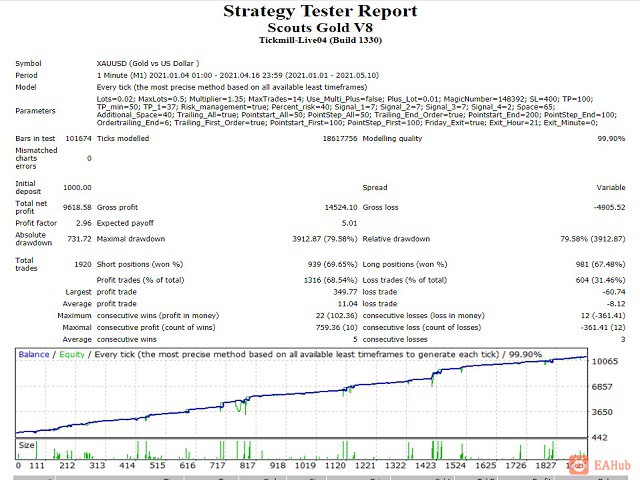Click 'Ticks modelled' label
The image size is (640, 480).
123,138
